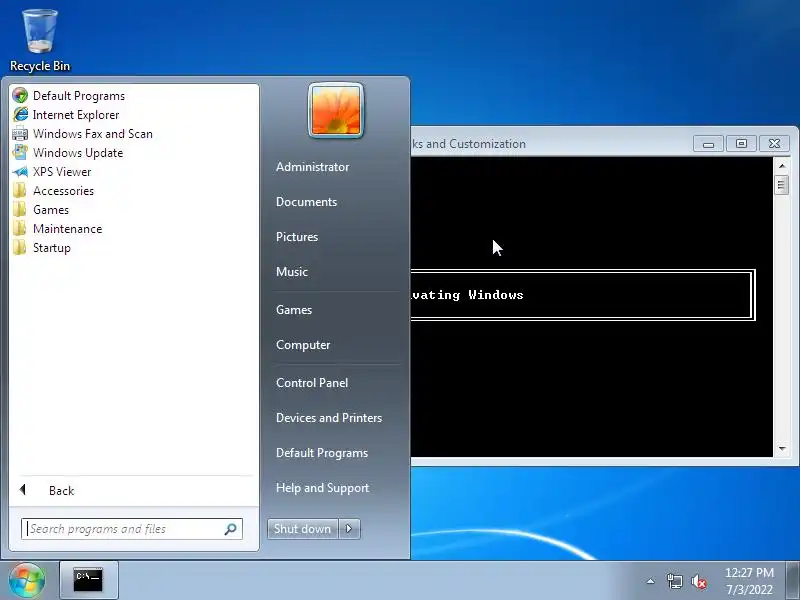Open Devices and Printers
Image resolution: width=800 pixels, height=600 pixels.
[329, 418]
